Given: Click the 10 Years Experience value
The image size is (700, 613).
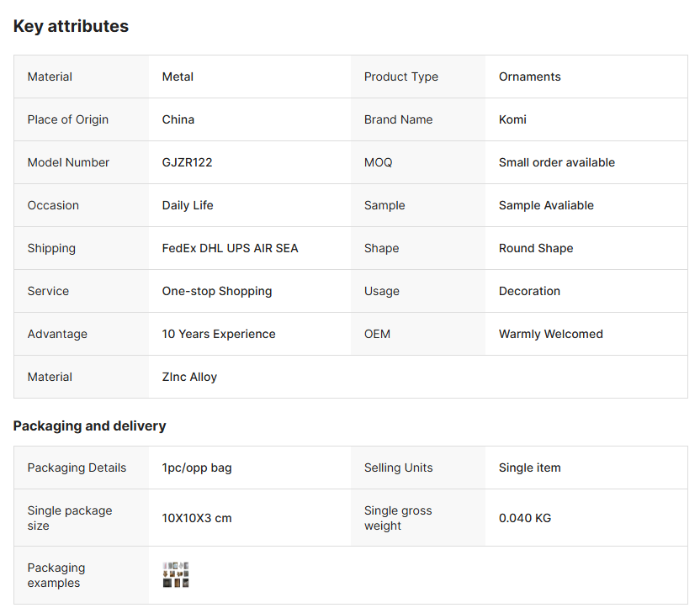Looking at the screenshot, I should click(x=219, y=334).
